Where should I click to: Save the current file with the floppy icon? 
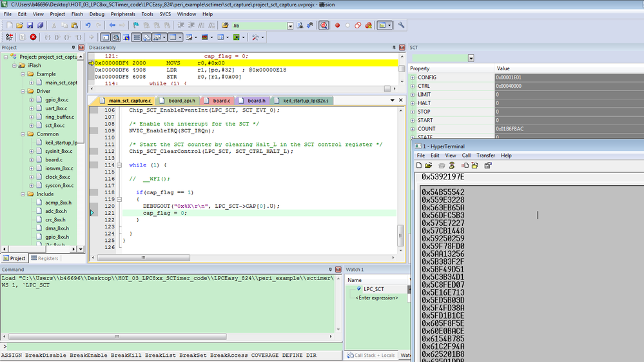click(x=30, y=25)
